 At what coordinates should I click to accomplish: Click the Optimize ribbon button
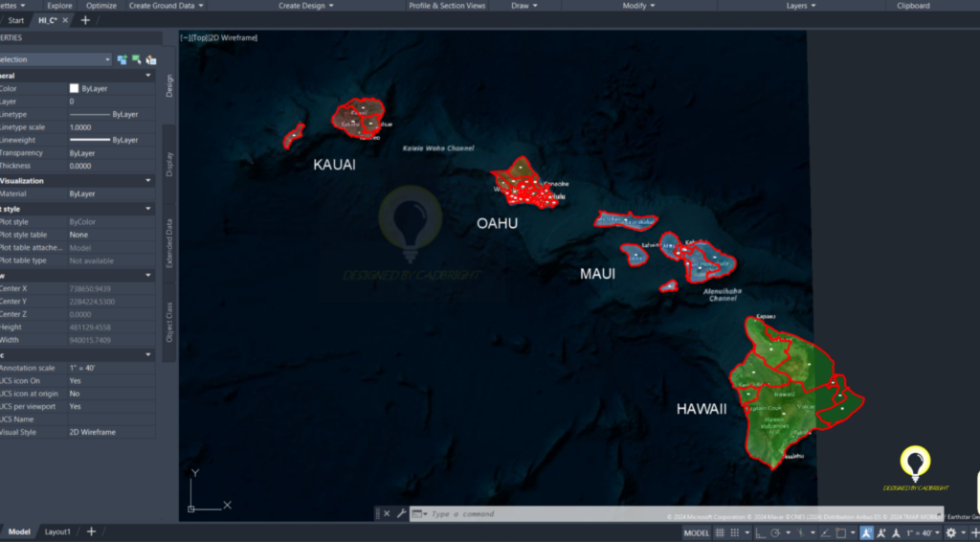(101, 6)
